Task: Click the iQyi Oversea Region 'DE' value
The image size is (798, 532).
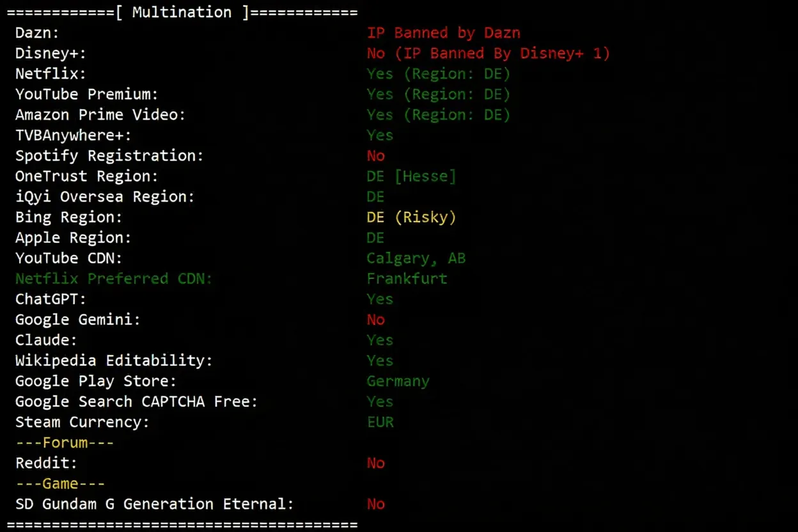Action: tap(375, 196)
